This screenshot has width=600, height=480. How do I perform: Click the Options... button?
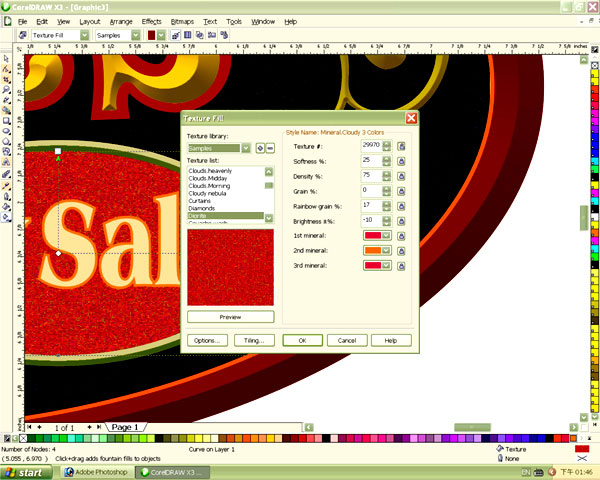[207, 340]
